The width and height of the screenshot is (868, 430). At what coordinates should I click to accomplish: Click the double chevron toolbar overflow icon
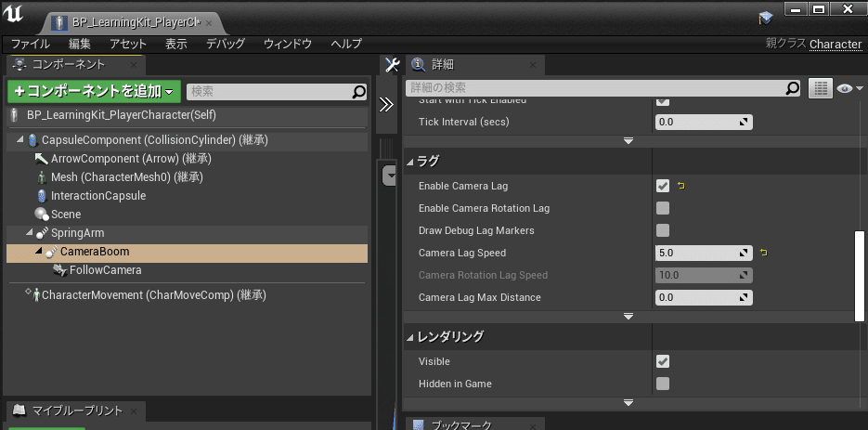tap(386, 105)
